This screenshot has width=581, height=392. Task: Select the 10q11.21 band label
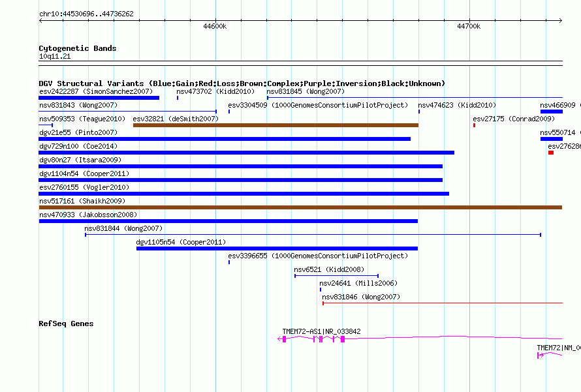(55, 56)
